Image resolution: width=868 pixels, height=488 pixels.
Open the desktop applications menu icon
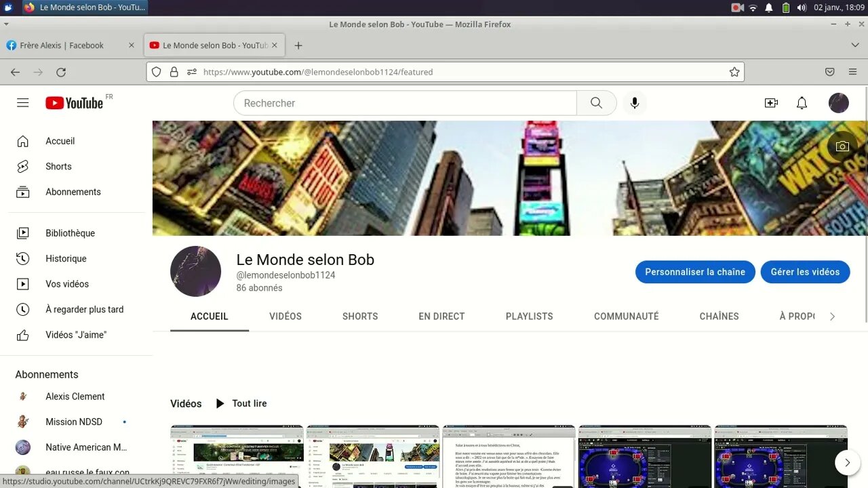click(8, 7)
